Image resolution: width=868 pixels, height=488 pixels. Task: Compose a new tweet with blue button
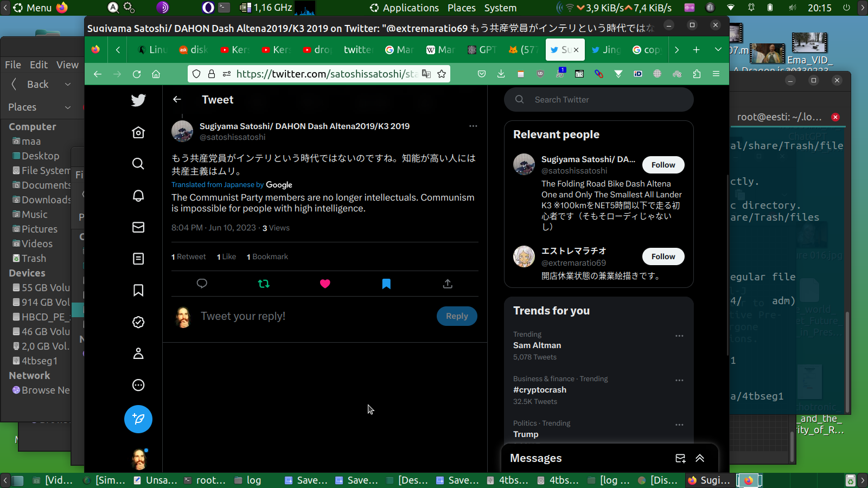coord(138,419)
